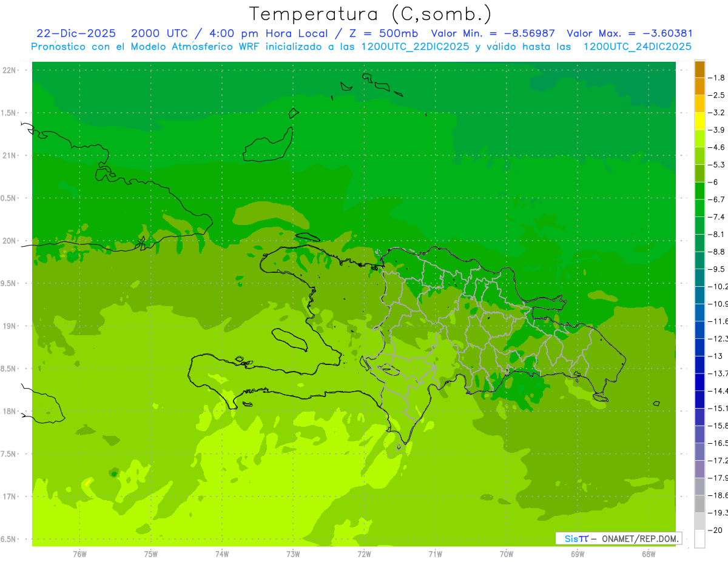Click the '17N' latitude label
The image size is (728, 562).
click(9, 497)
